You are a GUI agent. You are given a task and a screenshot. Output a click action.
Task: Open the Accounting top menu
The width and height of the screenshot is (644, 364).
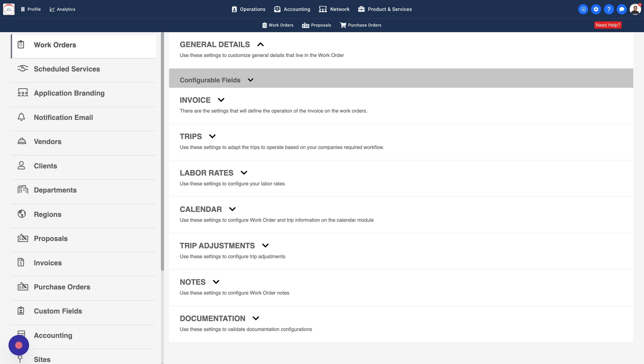coord(292,9)
